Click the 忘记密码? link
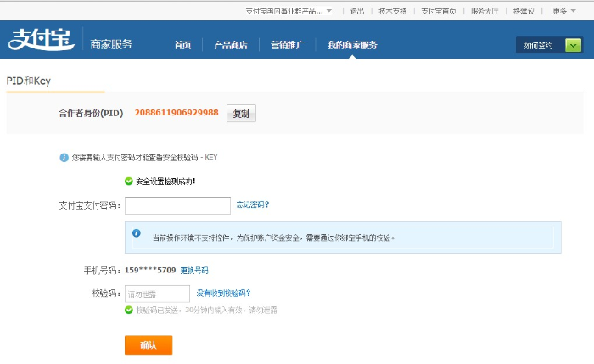 point(253,205)
